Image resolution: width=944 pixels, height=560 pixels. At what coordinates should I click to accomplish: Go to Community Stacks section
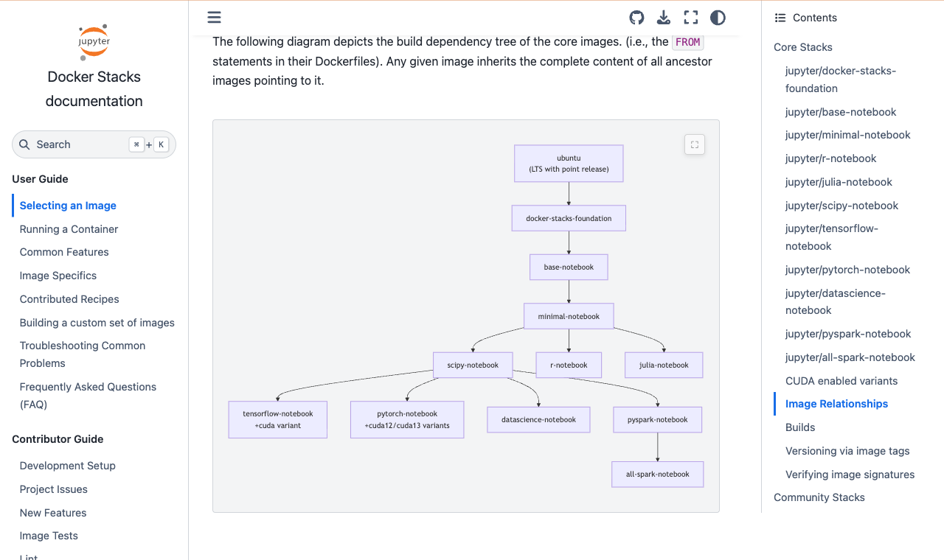click(819, 497)
